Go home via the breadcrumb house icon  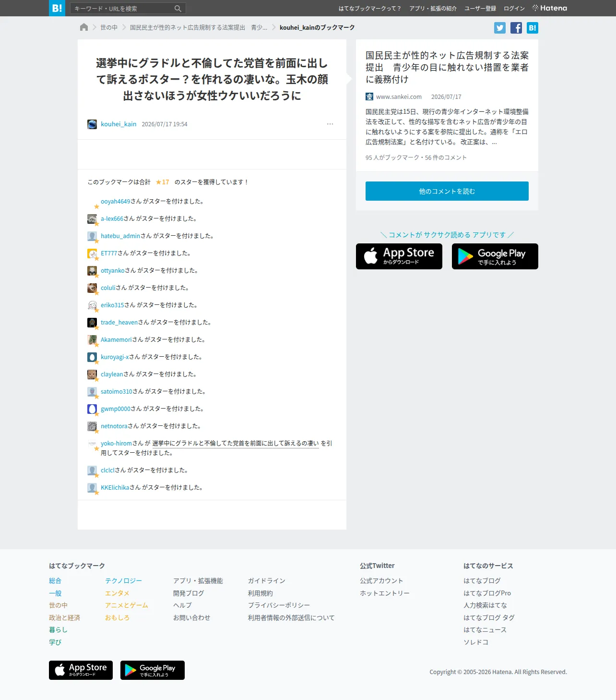click(84, 27)
